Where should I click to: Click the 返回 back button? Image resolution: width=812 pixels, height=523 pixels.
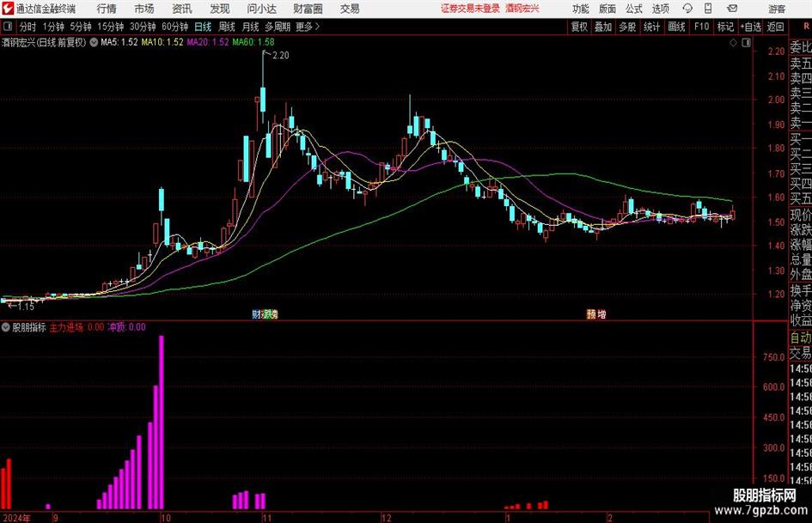775,27
